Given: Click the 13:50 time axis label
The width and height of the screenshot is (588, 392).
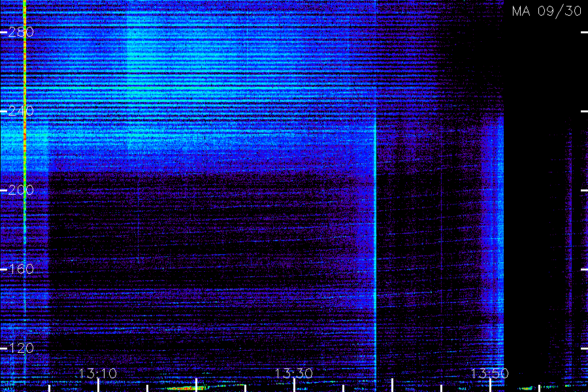Looking at the screenshot, I should (x=490, y=374).
